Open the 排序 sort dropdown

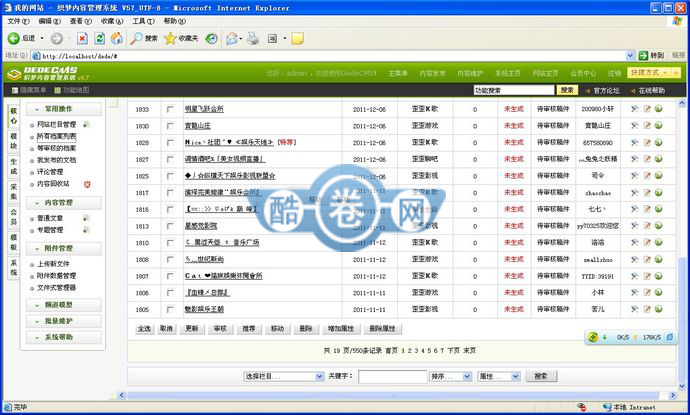pos(451,377)
